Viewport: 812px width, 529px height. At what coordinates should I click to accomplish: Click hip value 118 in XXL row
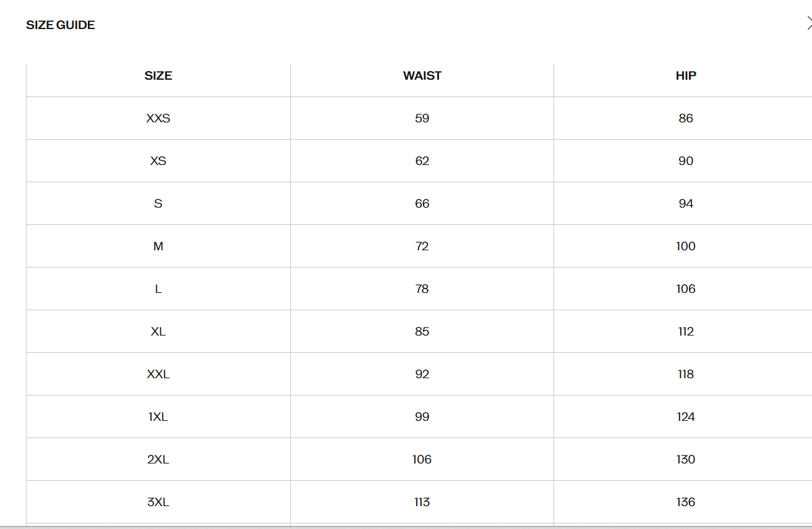point(686,375)
